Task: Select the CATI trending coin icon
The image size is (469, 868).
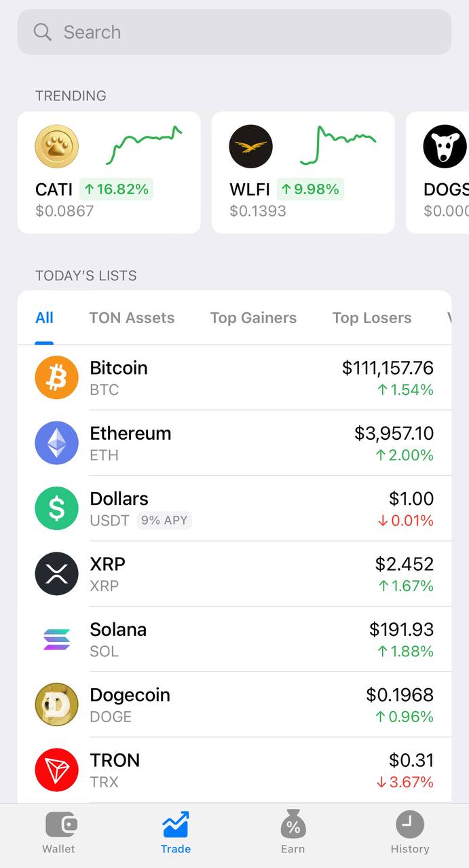Action: (56, 146)
